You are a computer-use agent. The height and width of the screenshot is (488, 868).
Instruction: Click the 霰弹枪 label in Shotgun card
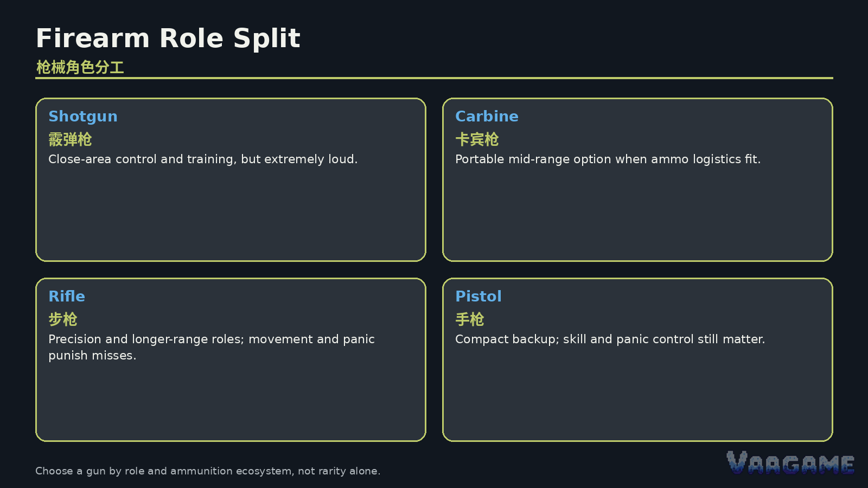pyautogui.click(x=70, y=139)
